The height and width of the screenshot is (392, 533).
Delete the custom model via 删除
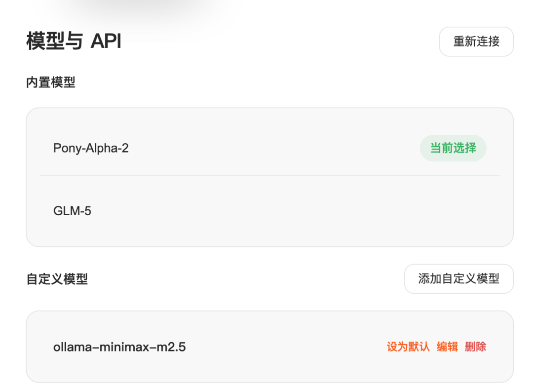click(475, 347)
